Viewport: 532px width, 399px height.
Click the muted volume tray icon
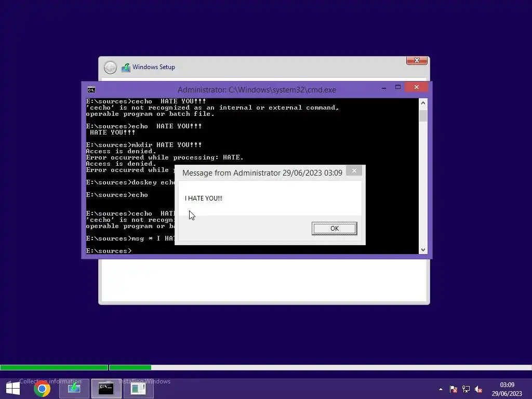(478, 389)
